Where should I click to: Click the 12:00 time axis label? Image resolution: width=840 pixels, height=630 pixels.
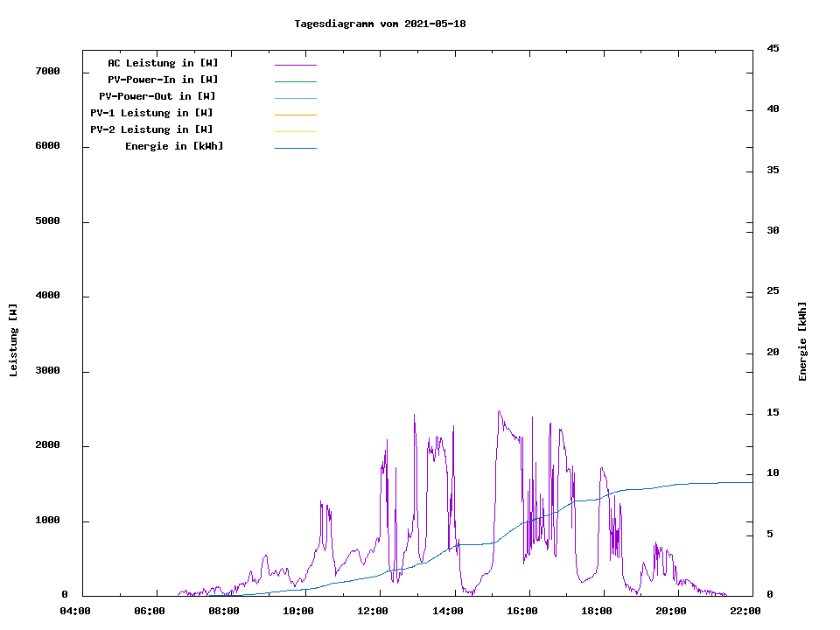click(x=373, y=611)
